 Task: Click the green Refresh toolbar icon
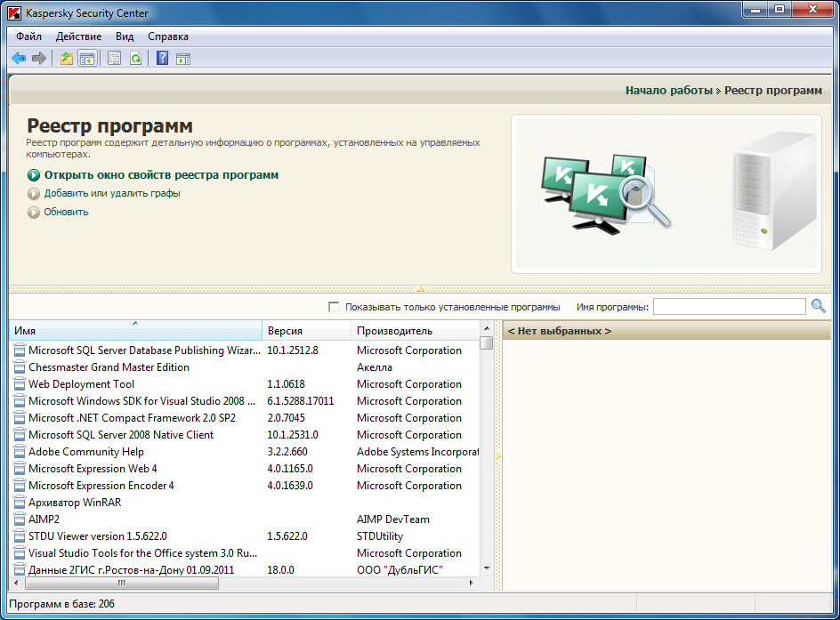pyautogui.click(x=135, y=59)
